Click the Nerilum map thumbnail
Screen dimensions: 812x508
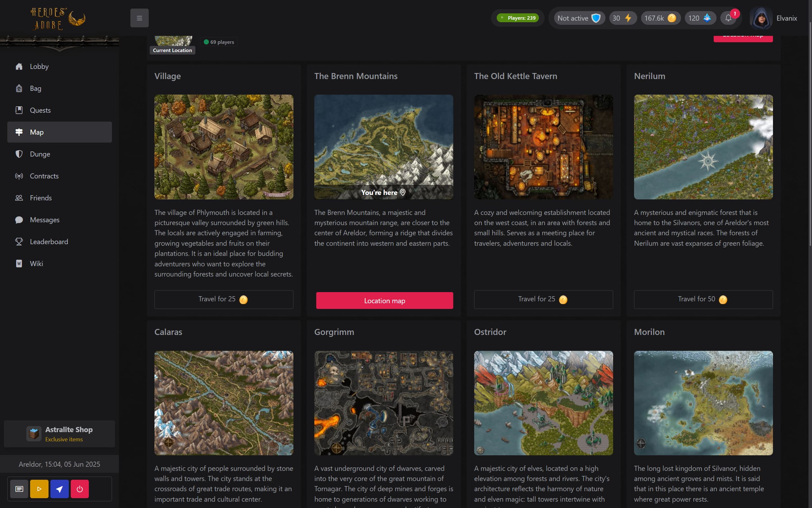pyautogui.click(x=703, y=147)
